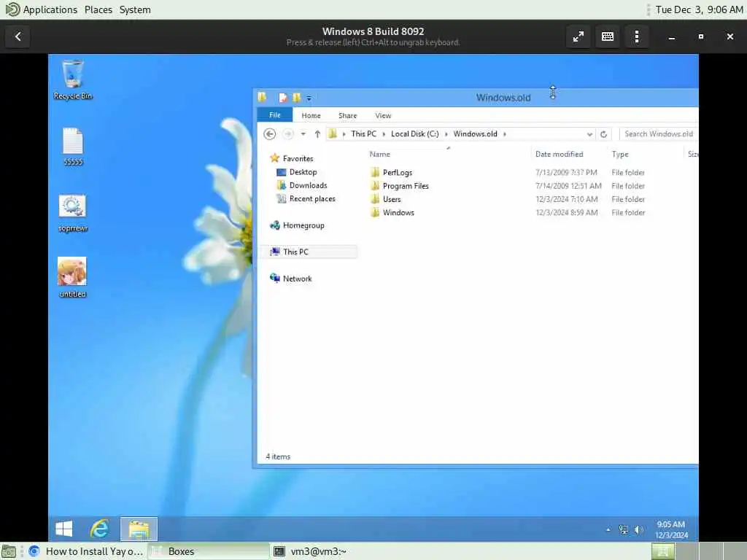Click the top panel date and time

[699, 9]
